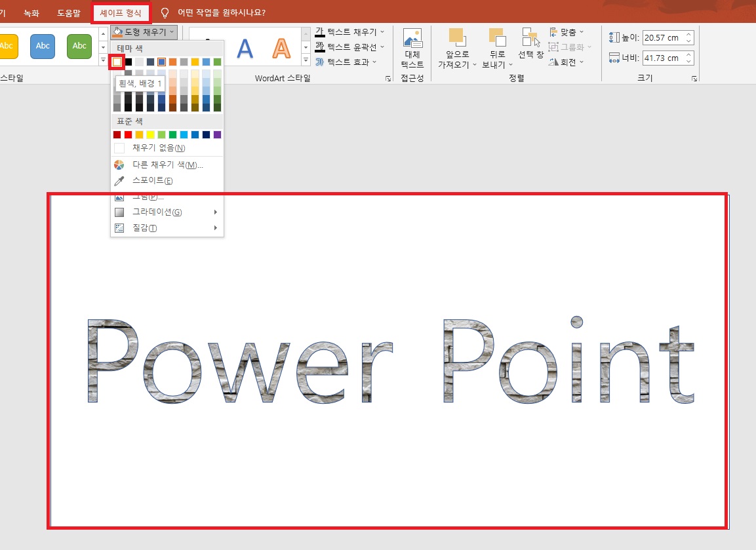Image resolution: width=756 pixels, height=550 pixels.
Task: Expand the 뒤로 보내기 dropdown arrow
Action: (511, 65)
